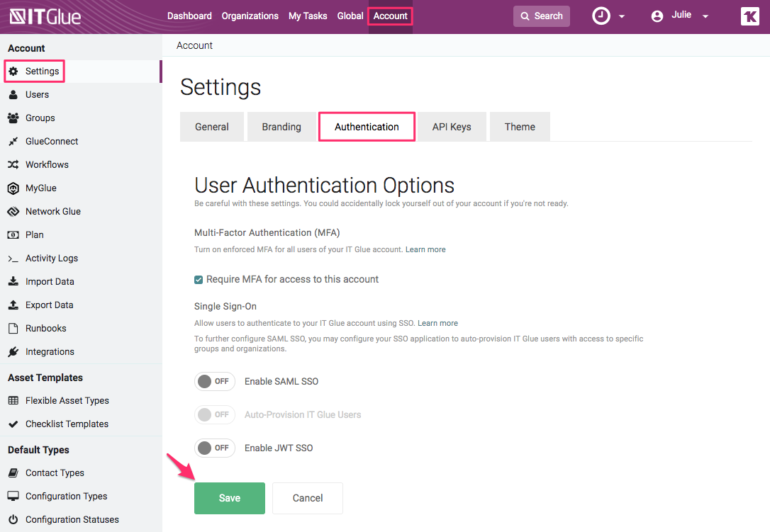This screenshot has height=532, width=770.
Task: Open the dropdown beside the clock icon
Action: click(x=622, y=16)
